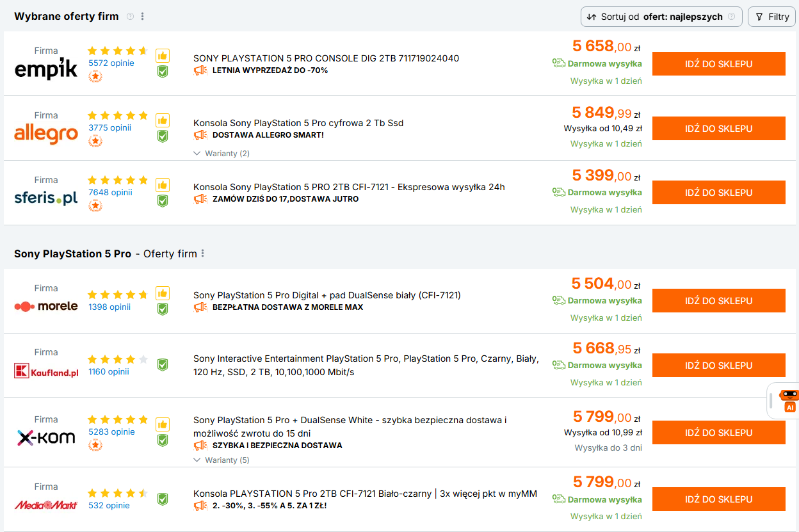799x532 pixels.
Task: Open the Konsola PLAYSTATION 5 Pro Biało-czarny offer
Action: click(365, 494)
